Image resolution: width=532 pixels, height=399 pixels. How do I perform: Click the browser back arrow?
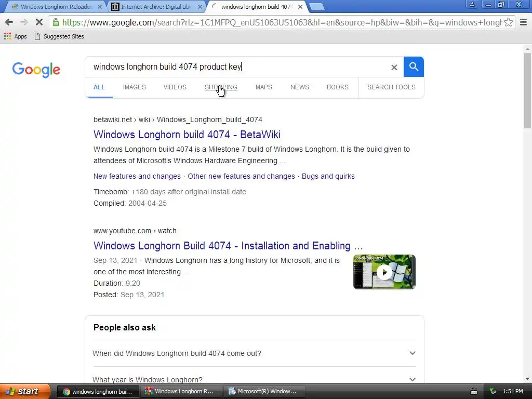tap(9, 22)
